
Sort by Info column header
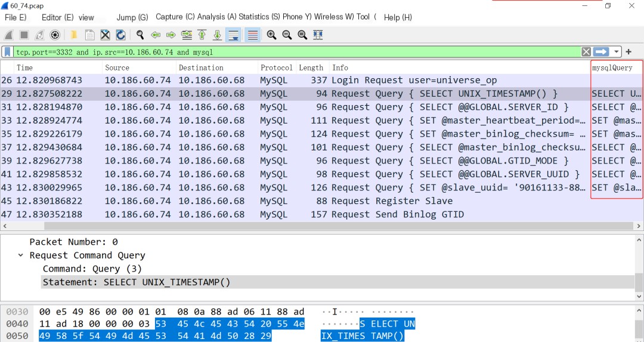[x=460, y=67]
